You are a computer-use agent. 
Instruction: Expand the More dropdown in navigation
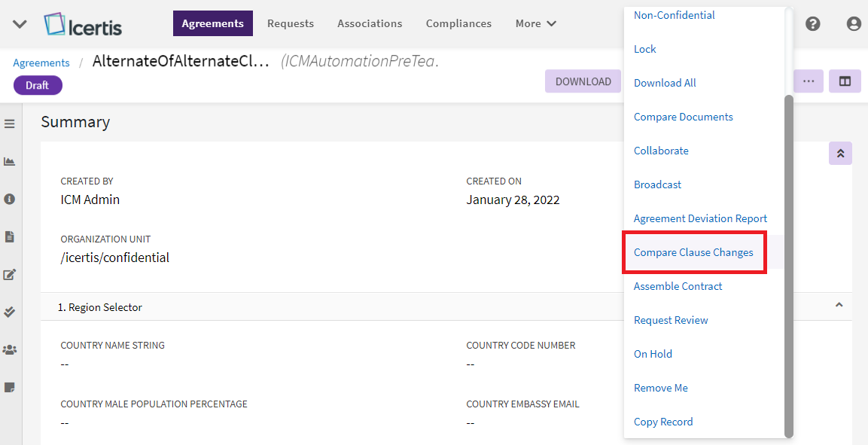(536, 23)
